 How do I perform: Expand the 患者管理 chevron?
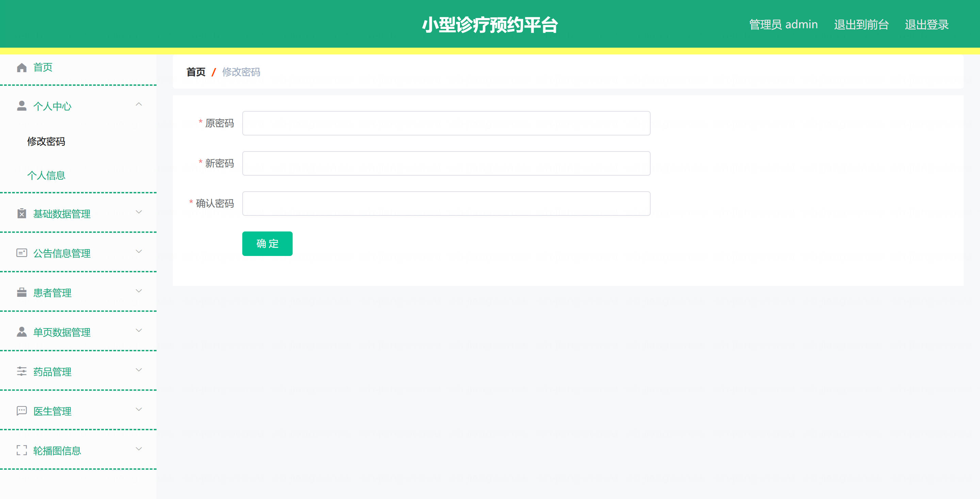point(139,291)
